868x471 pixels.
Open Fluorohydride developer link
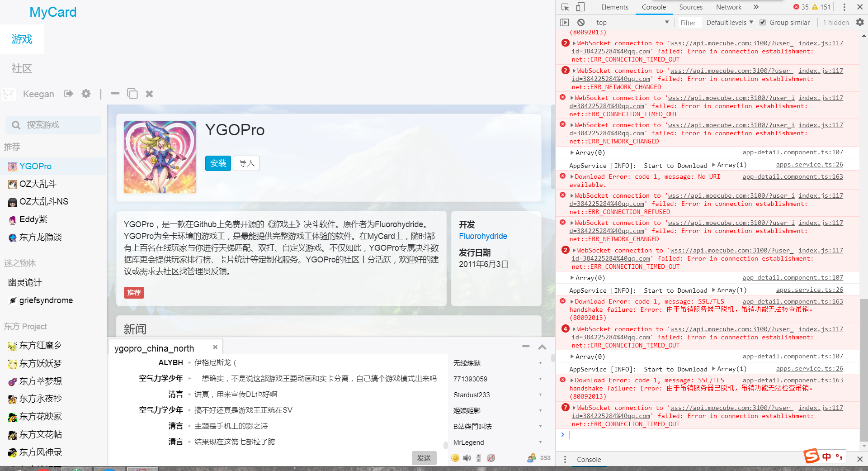483,236
